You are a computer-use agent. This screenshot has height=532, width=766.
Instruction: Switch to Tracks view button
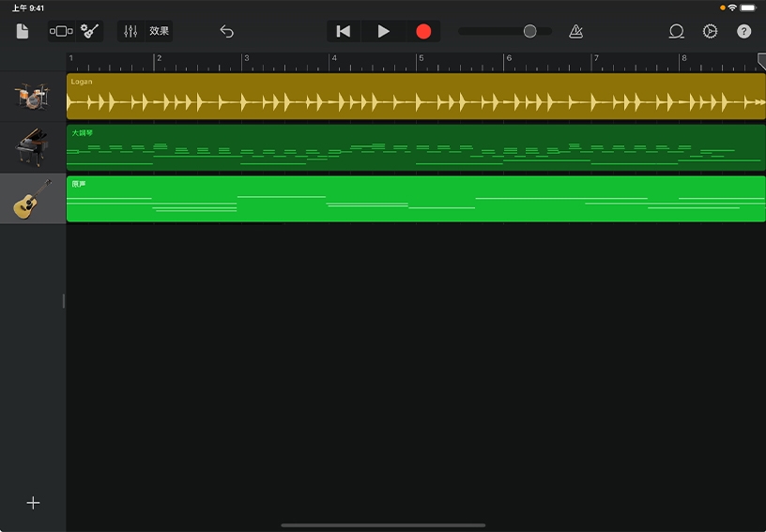pos(61,31)
